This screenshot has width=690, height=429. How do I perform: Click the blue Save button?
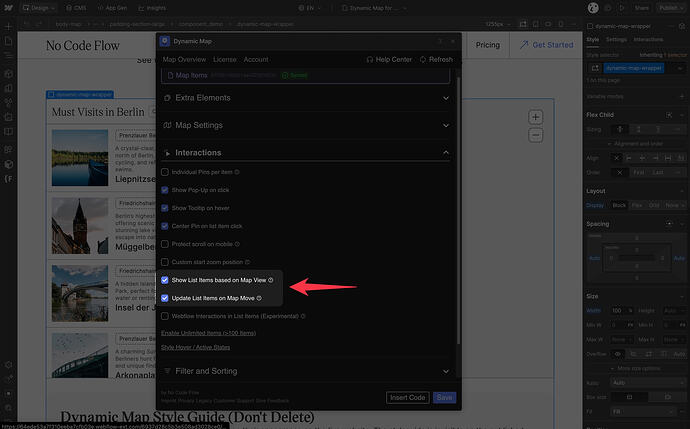click(x=444, y=397)
